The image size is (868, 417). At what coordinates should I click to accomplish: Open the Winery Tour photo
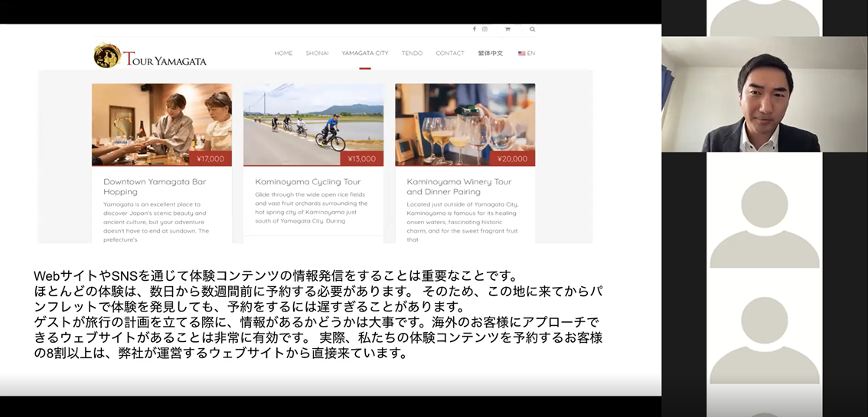click(x=465, y=125)
